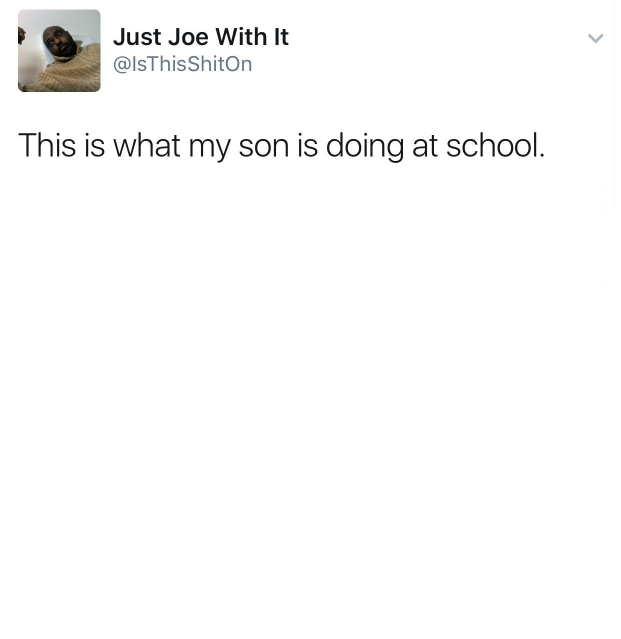Image resolution: width=621 pixels, height=639 pixels.
Task: Select the tweet text about son at school
Action: coord(281,146)
